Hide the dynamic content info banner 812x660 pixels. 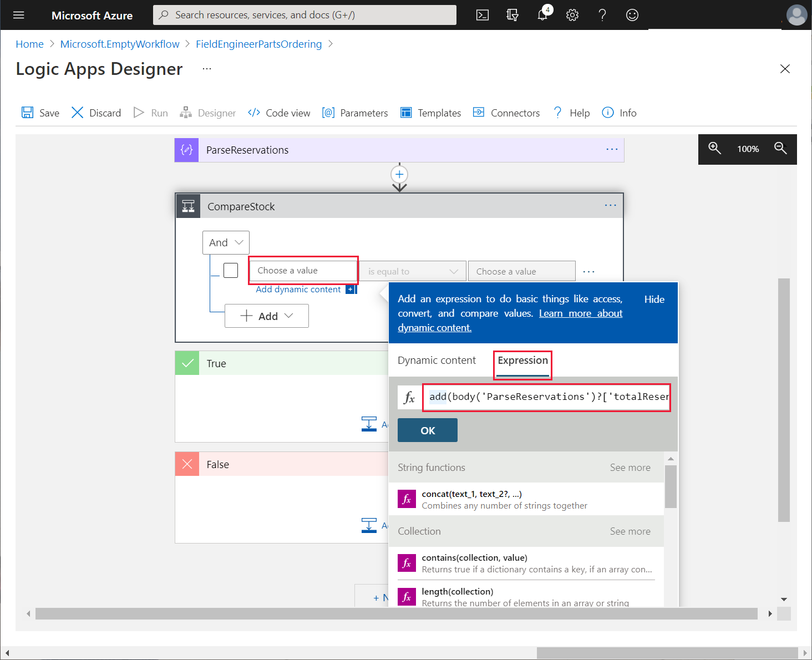pos(654,299)
